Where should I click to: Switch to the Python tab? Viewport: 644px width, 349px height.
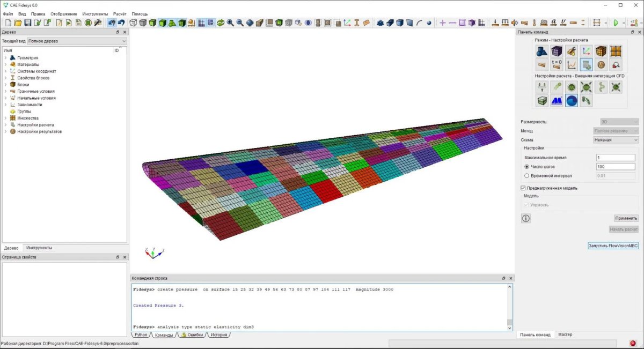coord(141,335)
